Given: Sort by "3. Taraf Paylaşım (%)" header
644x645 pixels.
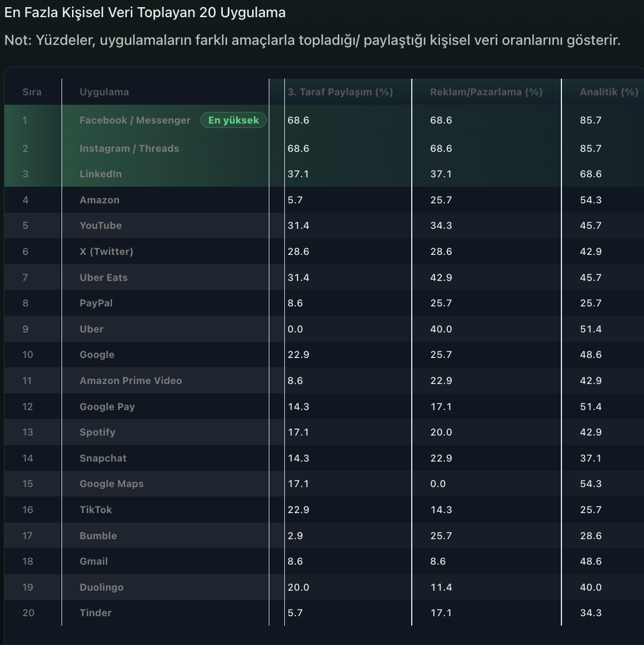Looking at the screenshot, I should [340, 92].
